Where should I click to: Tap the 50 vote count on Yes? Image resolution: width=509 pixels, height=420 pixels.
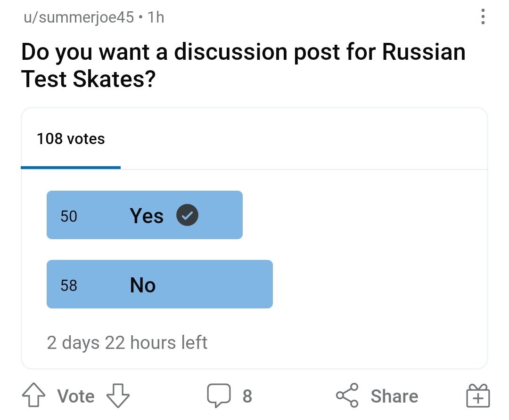(x=69, y=216)
